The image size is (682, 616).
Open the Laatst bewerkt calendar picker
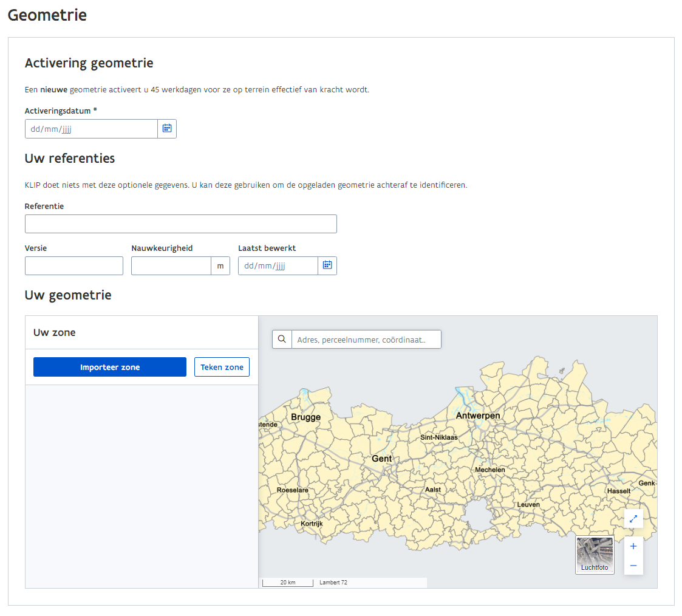tap(327, 265)
